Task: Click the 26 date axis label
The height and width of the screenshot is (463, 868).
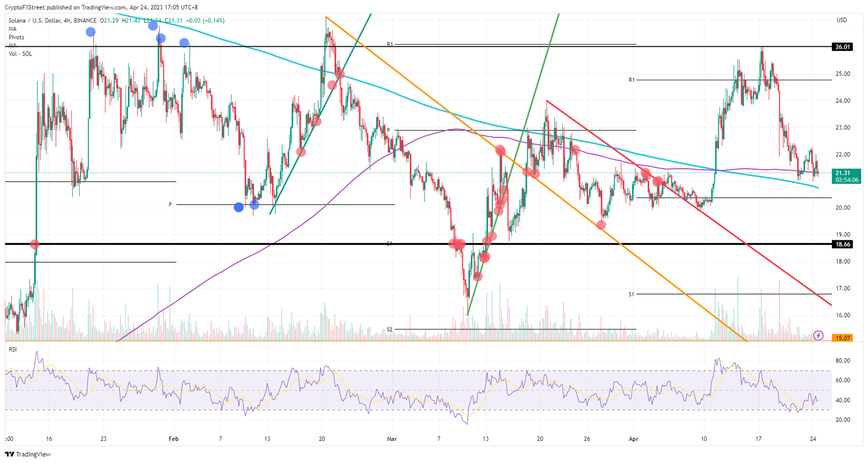Action: tap(587, 439)
